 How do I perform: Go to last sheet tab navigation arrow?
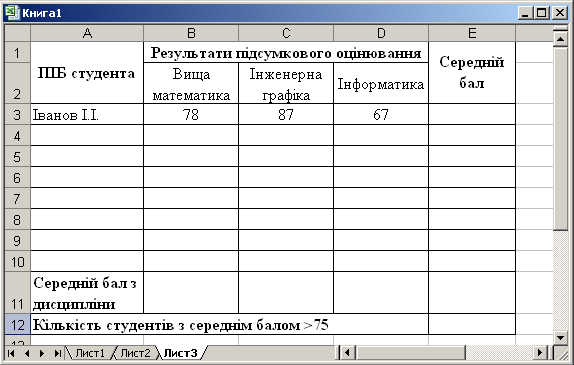(57, 353)
